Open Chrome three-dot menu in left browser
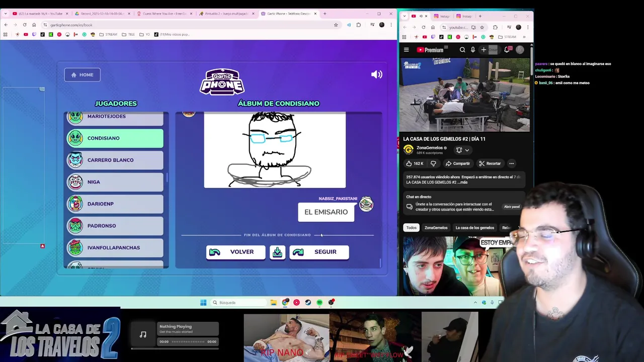Viewport: 644px width, 362px height. click(391, 25)
